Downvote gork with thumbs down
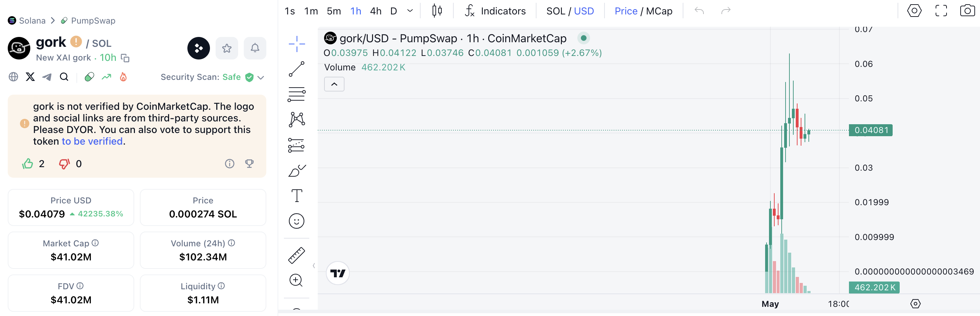980x316 pixels. (64, 164)
